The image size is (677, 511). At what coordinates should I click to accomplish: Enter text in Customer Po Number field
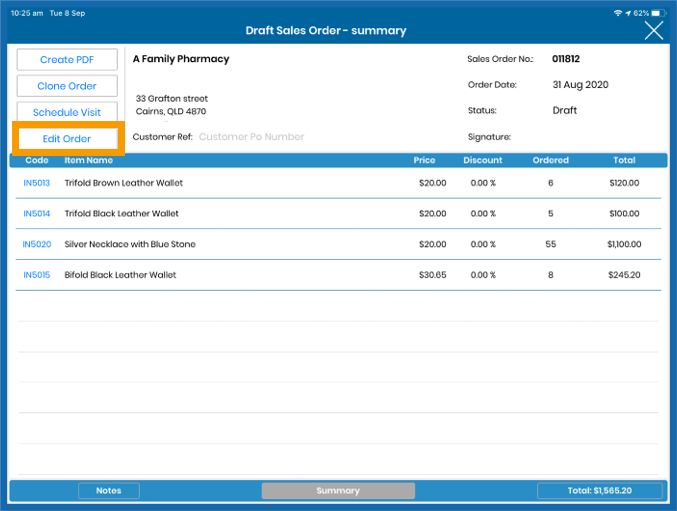point(251,137)
